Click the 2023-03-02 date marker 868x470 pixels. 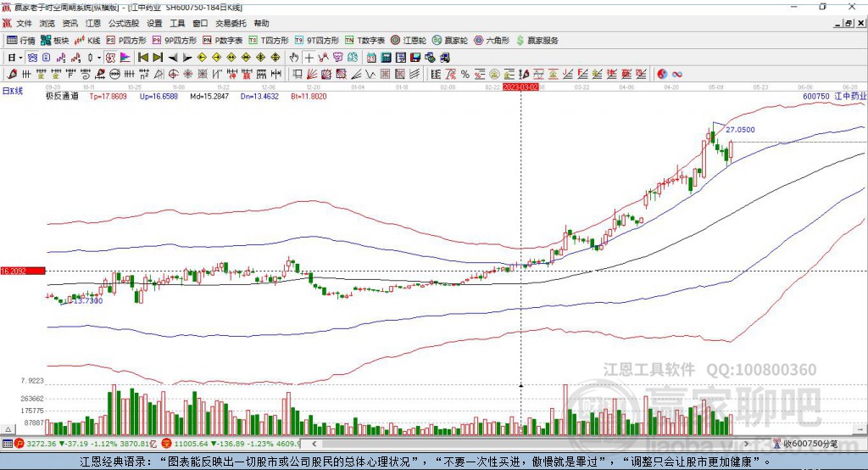click(x=520, y=87)
